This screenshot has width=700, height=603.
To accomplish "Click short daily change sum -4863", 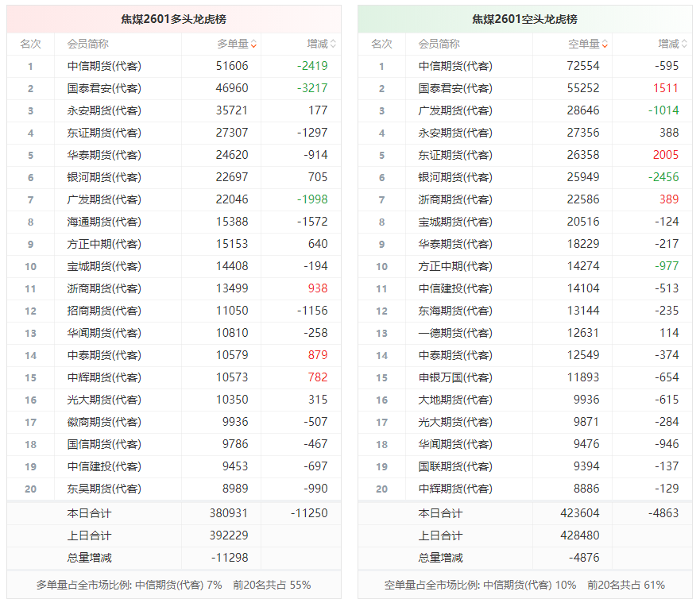I will [x=663, y=513].
